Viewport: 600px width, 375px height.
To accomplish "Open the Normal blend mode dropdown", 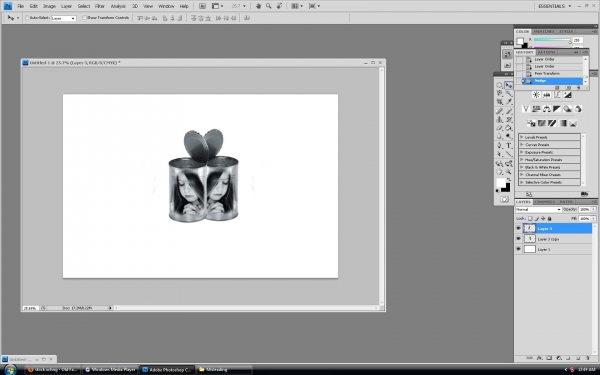I will pos(538,209).
